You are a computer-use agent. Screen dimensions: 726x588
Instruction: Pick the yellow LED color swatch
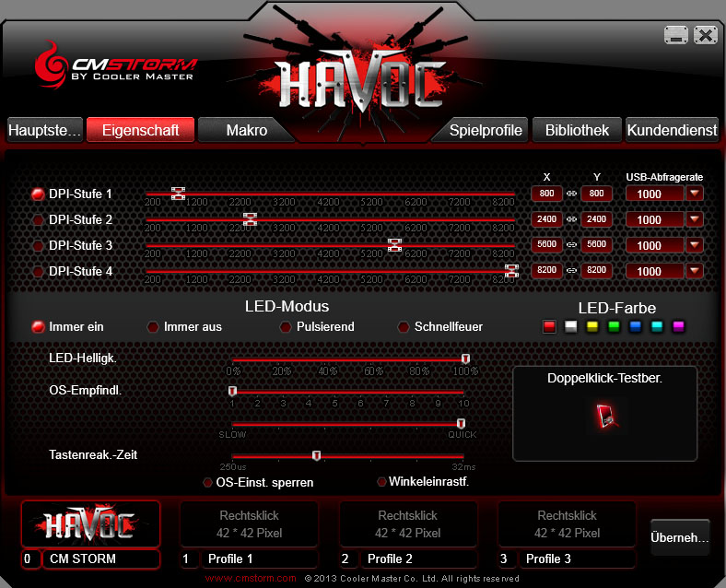click(592, 327)
